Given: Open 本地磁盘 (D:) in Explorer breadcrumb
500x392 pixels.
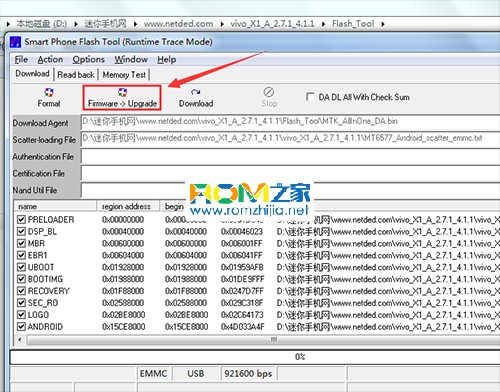Looking at the screenshot, I should click(42, 24).
